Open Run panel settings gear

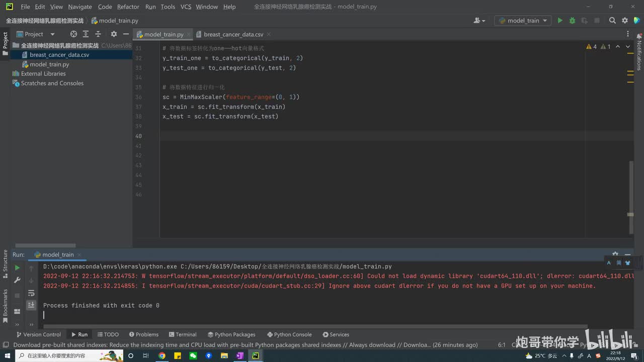[615, 254]
